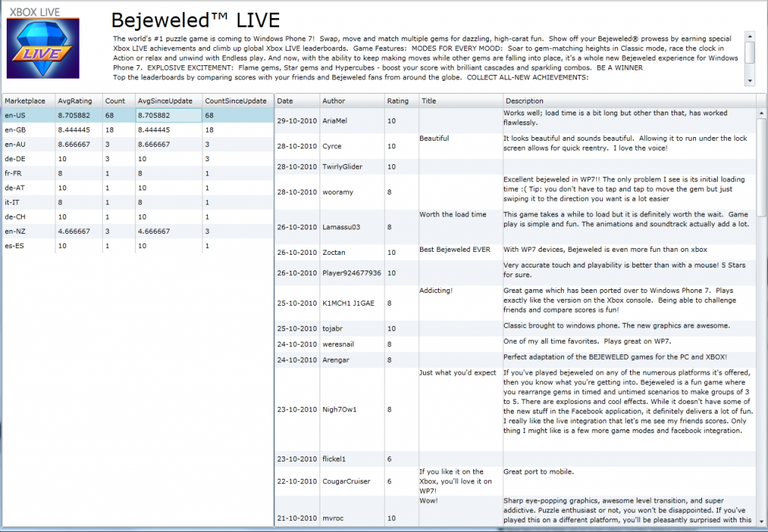Click the reviews list scrollbar up arrow
The height and width of the screenshot is (532, 768).
tap(761, 113)
